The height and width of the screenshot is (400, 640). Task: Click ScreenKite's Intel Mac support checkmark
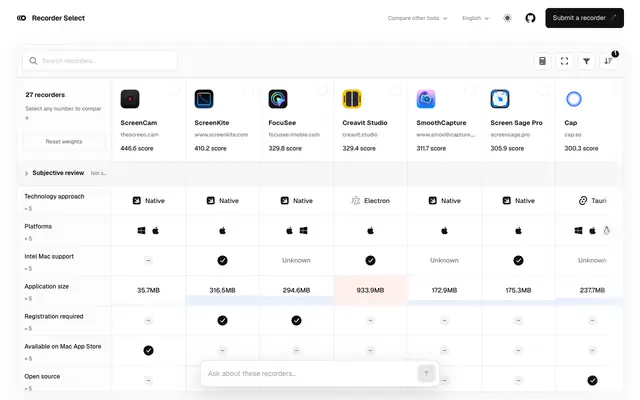(x=222, y=260)
